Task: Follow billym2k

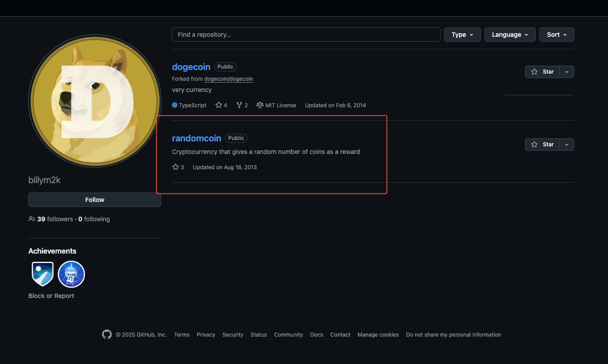Action: click(x=94, y=199)
